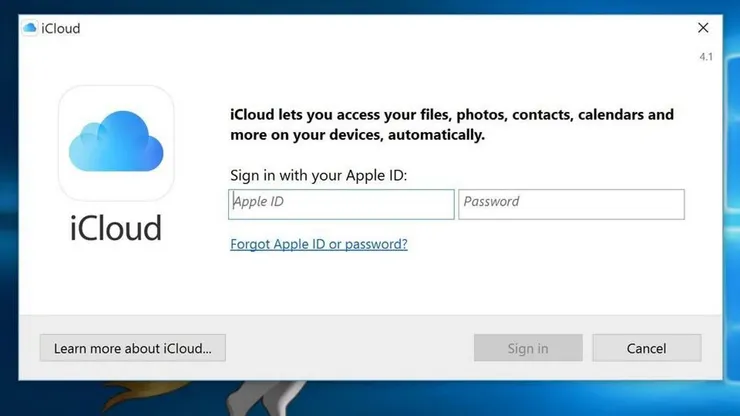Click the large iCloud wordmark under the logo

116,228
